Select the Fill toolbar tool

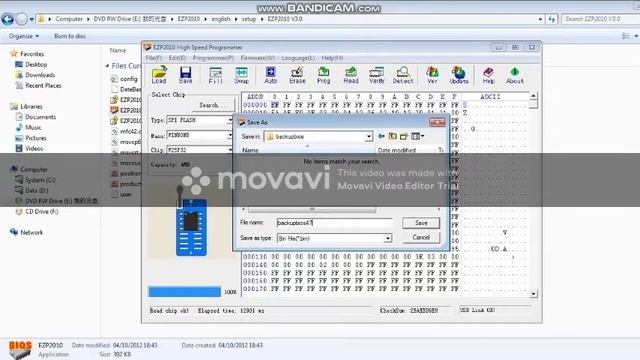point(215,76)
